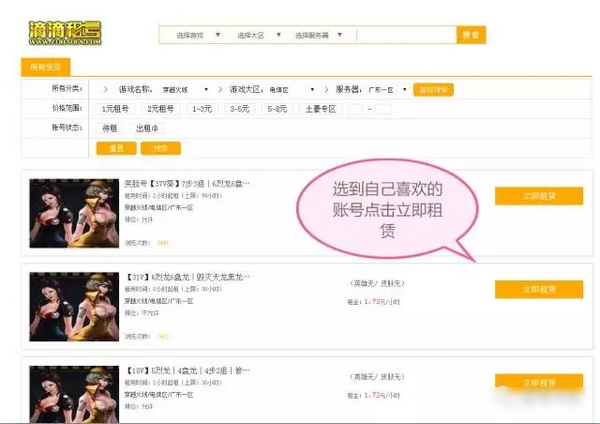Click the 价格范围 label
The image size is (600, 424).
tap(67, 108)
